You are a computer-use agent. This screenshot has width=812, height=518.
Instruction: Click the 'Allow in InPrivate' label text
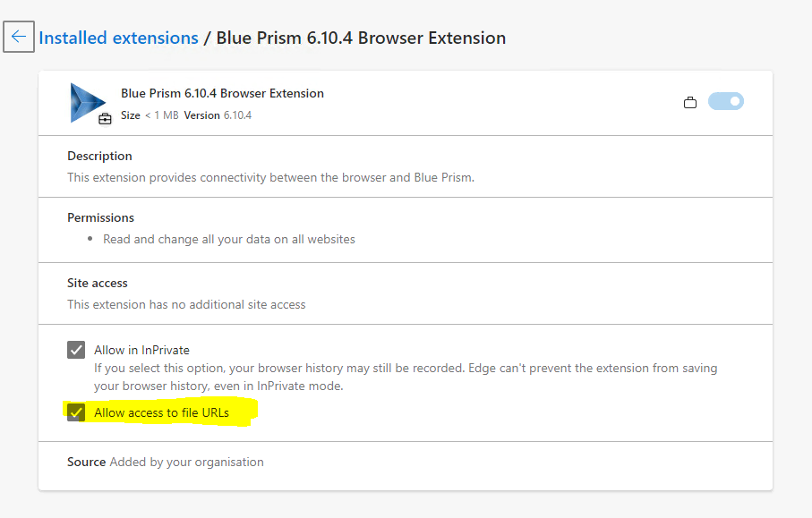pyautogui.click(x=141, y=350)
